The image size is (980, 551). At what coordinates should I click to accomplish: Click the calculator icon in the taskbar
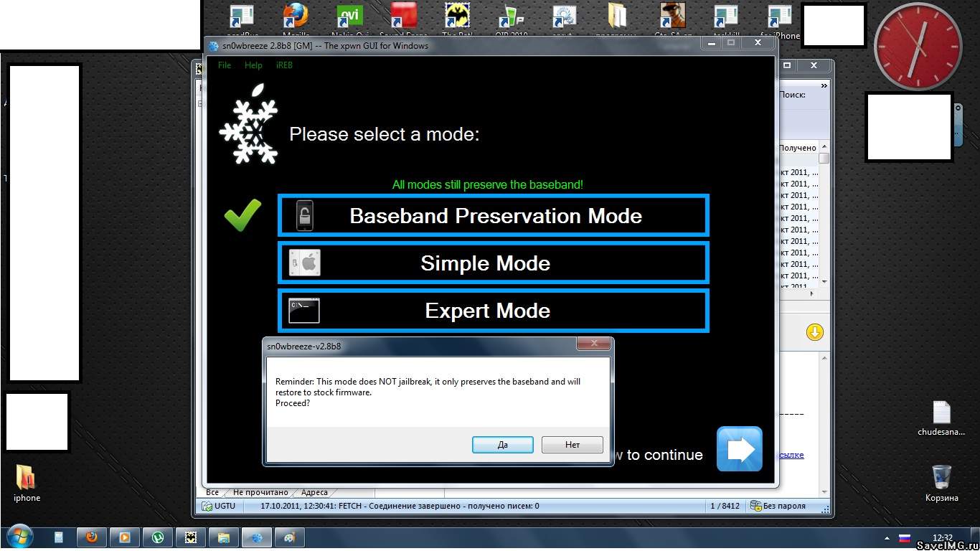coord(60,537)
